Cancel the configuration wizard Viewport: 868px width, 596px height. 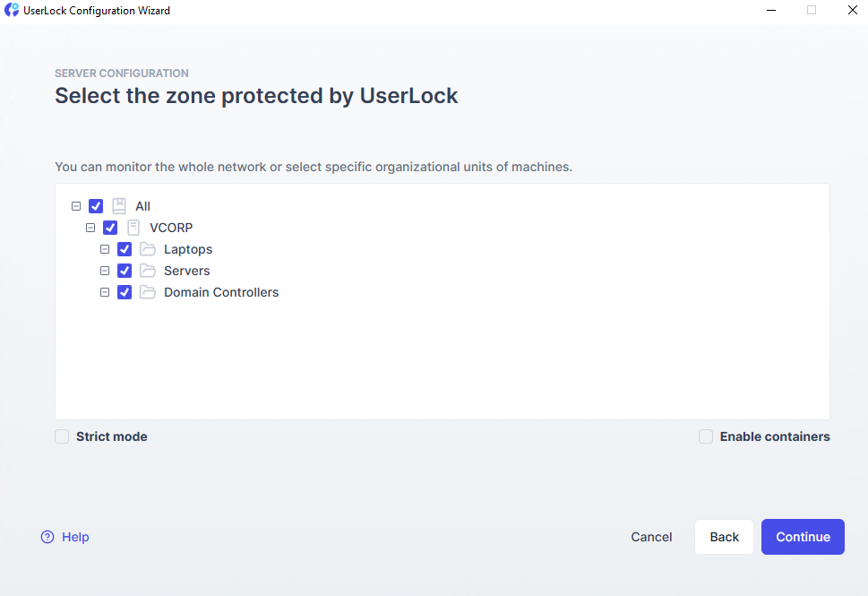651,537
